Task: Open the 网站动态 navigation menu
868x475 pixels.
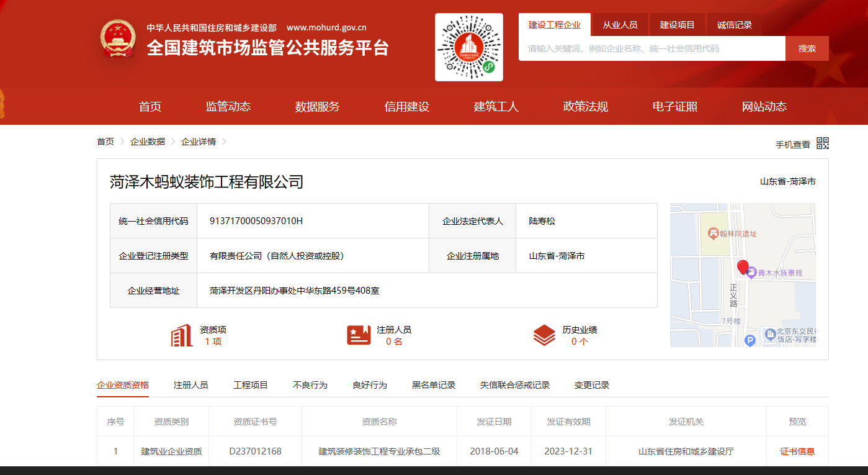Action: pos(764,107)
